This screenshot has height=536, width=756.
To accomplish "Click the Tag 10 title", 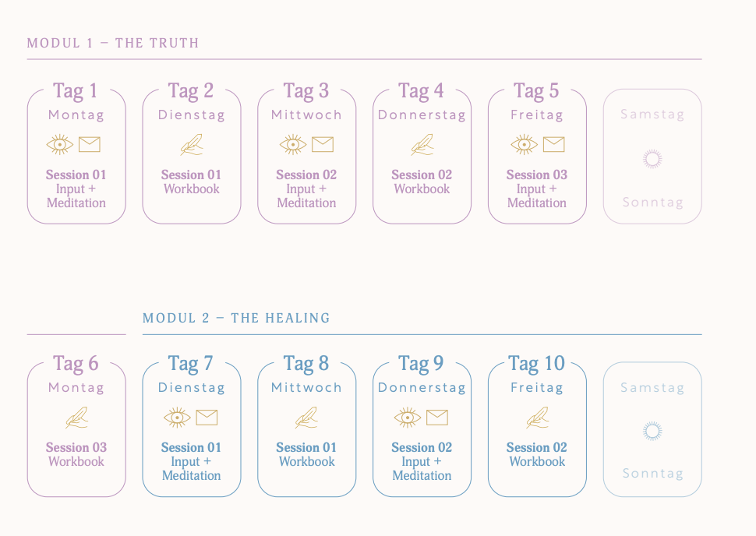I will pyautogui.click(x=537, y=364).
